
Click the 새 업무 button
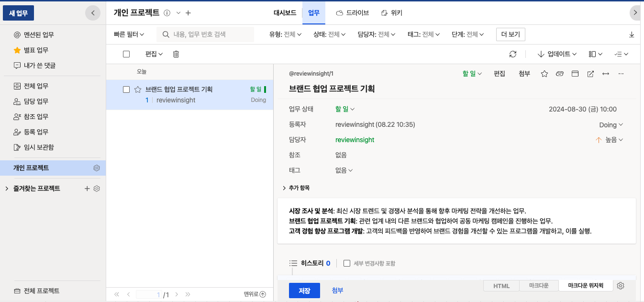(19, 13)
